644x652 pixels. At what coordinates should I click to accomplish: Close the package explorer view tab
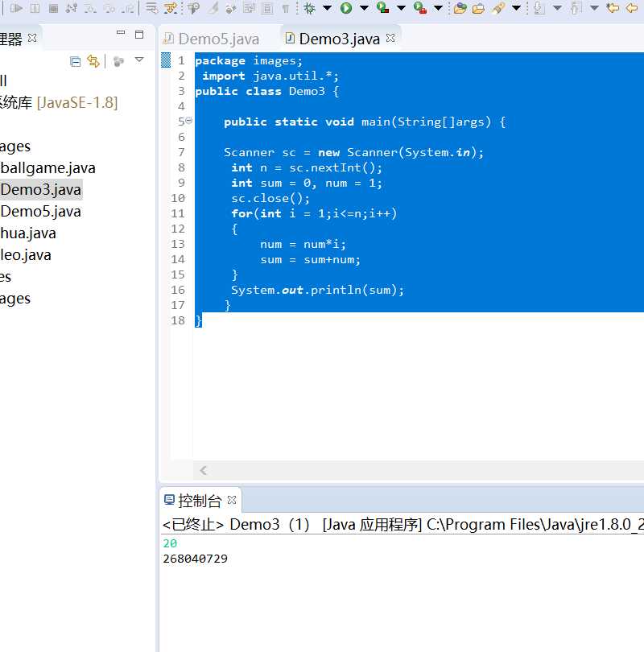click(32, 38)
